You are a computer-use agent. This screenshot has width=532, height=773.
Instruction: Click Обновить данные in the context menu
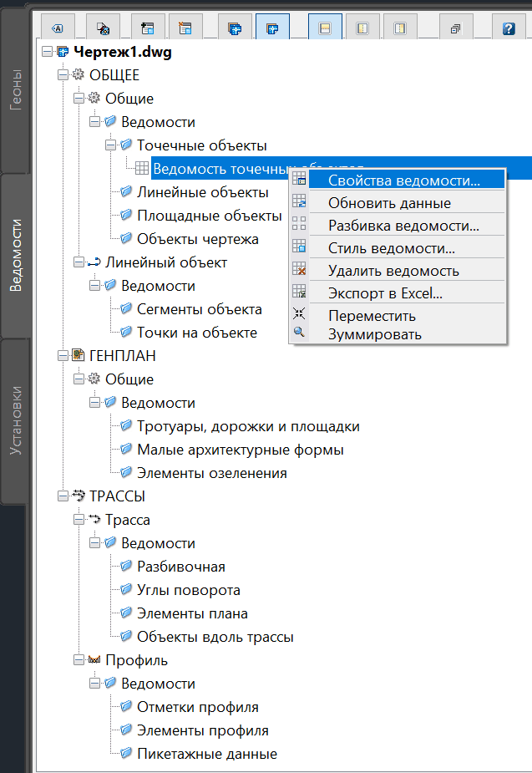(x=389, y=203)
